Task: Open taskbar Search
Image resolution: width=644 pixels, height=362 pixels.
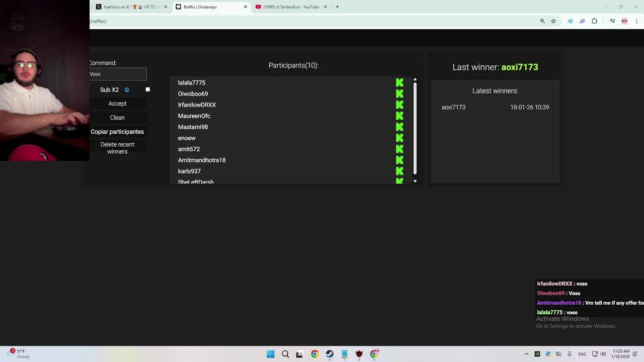Action: tap(285, 354)
